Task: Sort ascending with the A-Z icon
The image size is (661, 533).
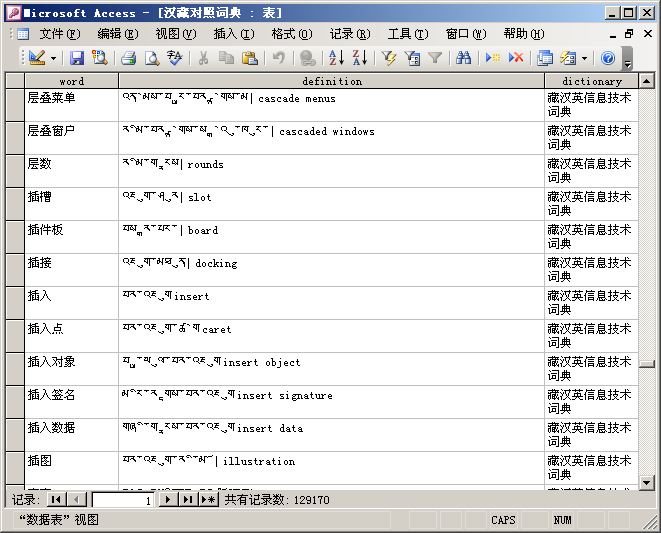Action: pyautogui.click(x=336, y=58)
